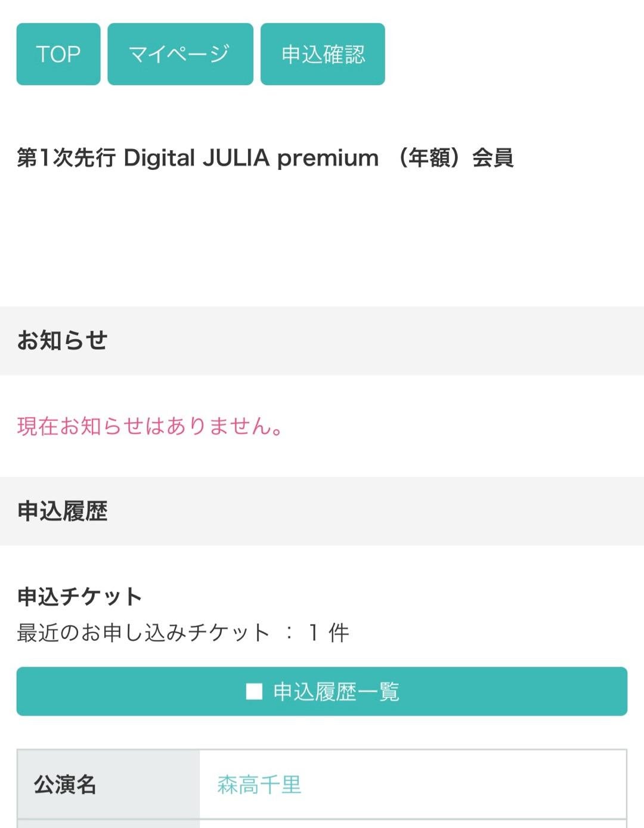Click the TOP navigation button
This screenshot has width=644, height=828.
pyautogui.click(x=58, y=54)
